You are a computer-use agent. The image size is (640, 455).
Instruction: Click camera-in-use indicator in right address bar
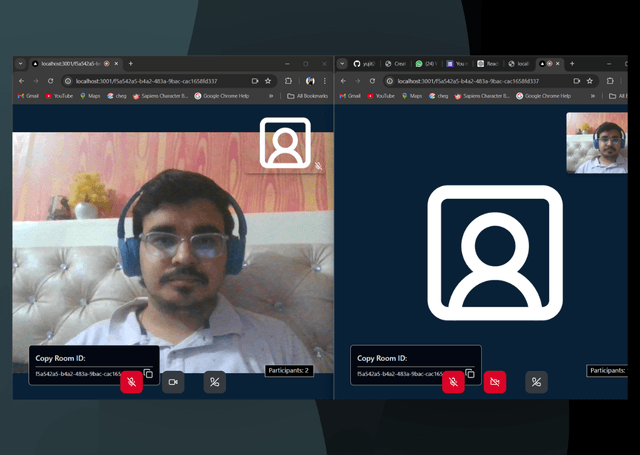(x=577, y=81)
